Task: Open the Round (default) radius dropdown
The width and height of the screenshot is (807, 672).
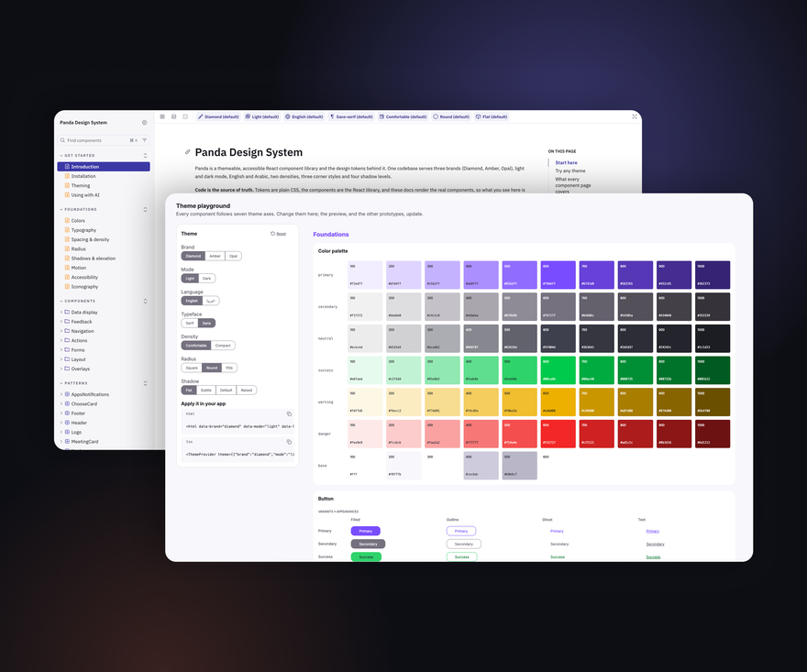Action: click(x=451, y=116)
